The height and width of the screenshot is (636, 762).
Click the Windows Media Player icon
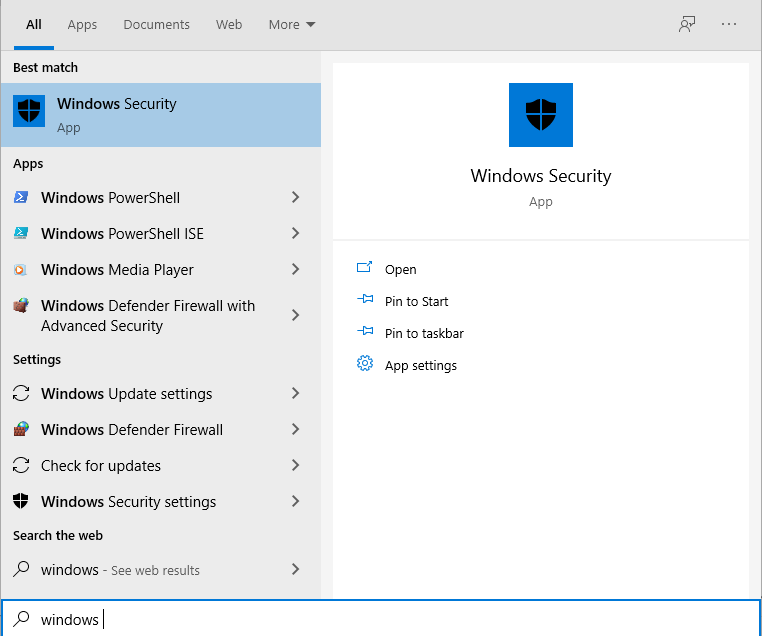point(21,270)
